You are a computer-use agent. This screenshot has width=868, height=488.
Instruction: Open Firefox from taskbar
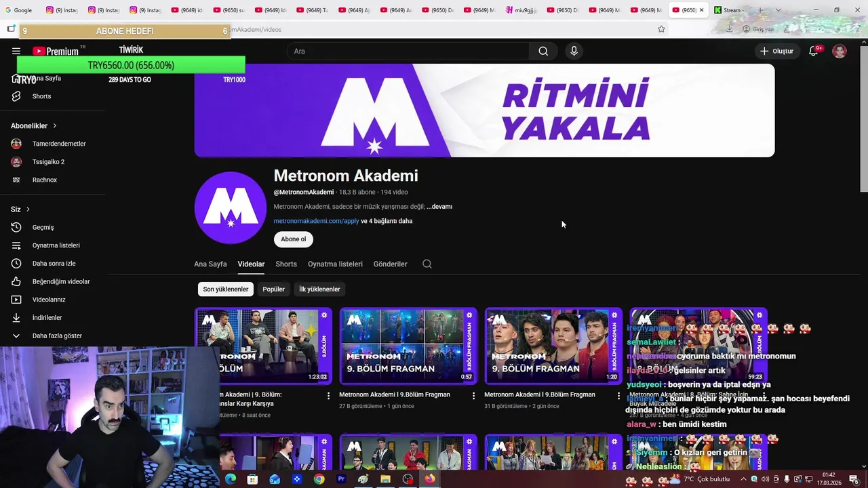(x=429, y=479)
